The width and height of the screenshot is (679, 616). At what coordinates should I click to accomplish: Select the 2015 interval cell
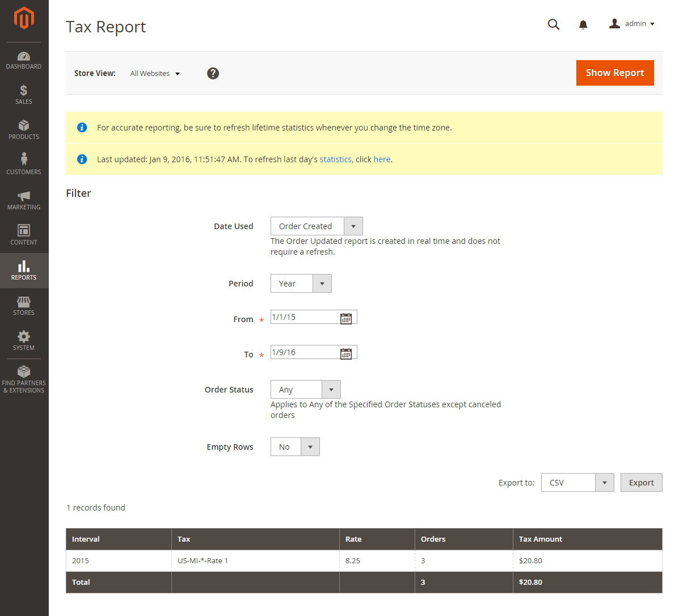(119, 560)
